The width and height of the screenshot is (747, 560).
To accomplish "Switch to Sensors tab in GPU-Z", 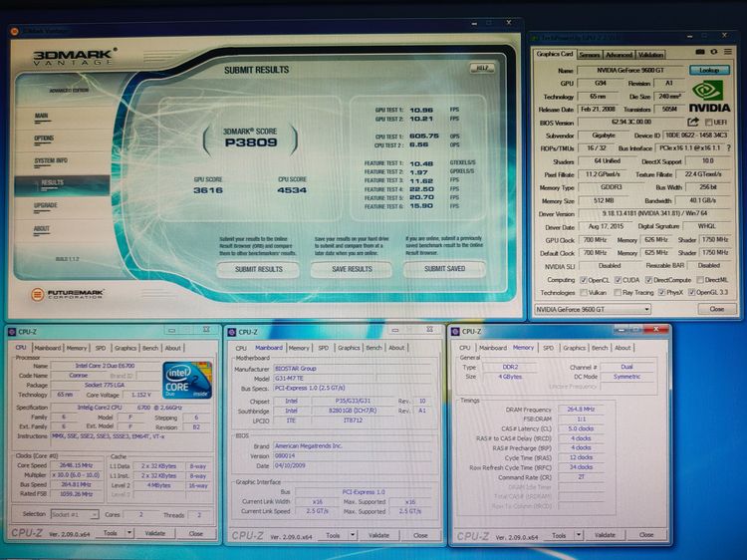I will click(x=590, y=55).
